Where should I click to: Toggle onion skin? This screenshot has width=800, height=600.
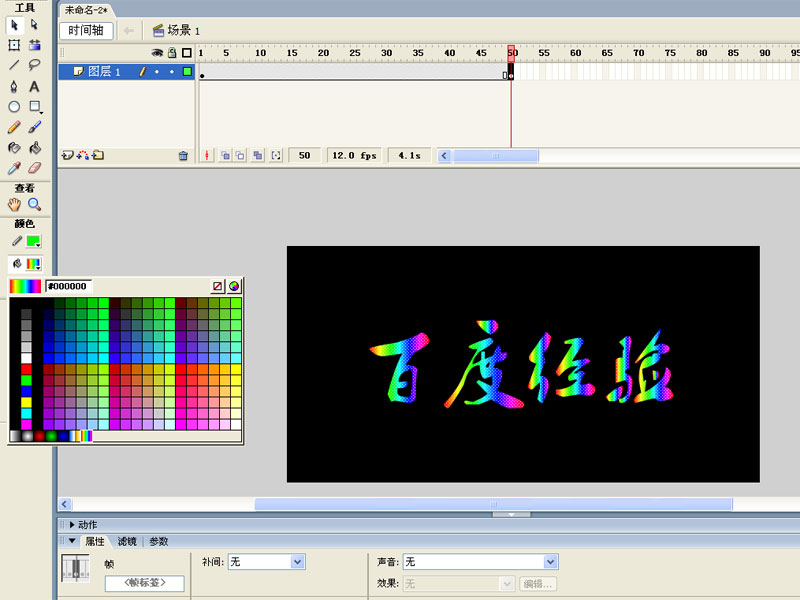coord(225,155)
